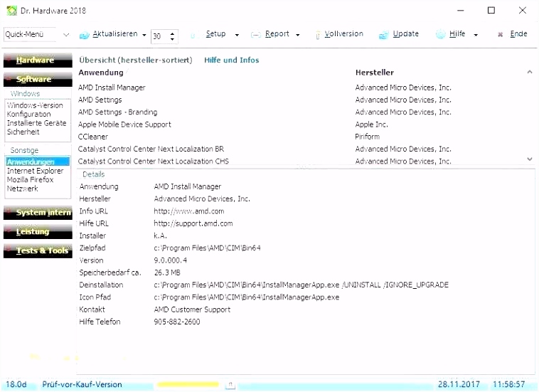Click Hilfe Telefon value 905-882-2600
This screenshot has width=539, height=392.
point(177,322)
